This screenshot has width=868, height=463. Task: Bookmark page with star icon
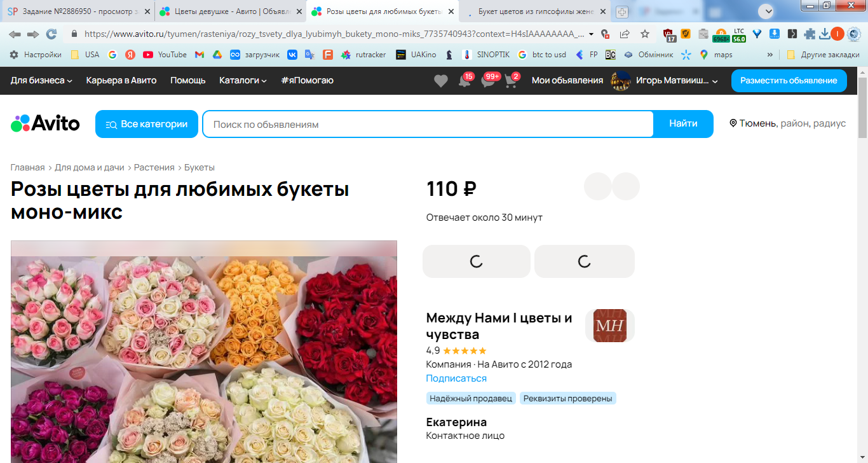coord(645,34)
